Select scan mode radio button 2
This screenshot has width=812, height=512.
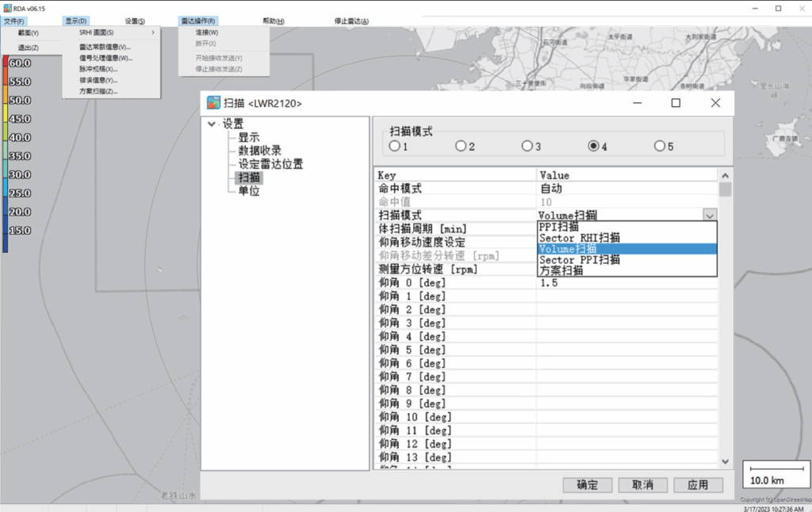click(461, 146)
